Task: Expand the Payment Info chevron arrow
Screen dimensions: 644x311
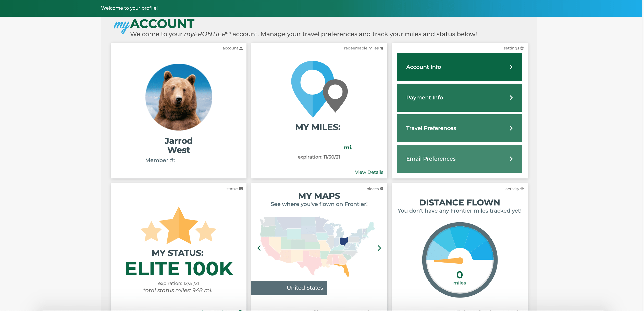Action: click(511, 98)
